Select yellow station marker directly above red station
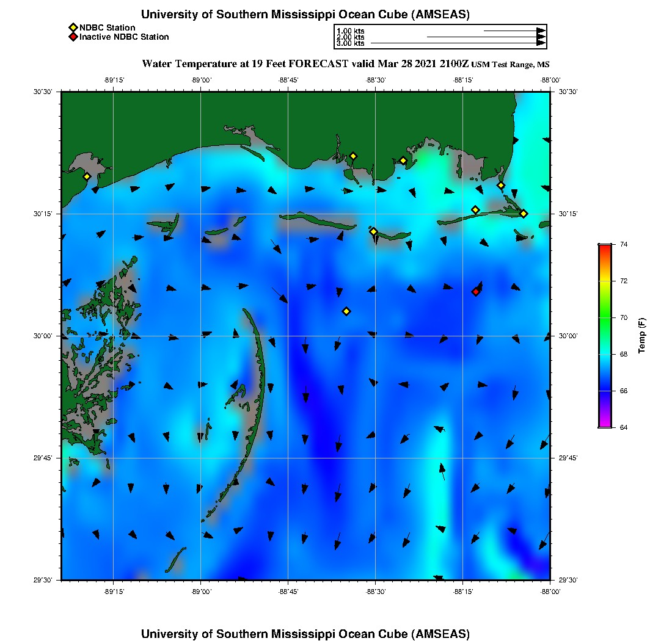 pyautogui.click(x=475, y=210)
